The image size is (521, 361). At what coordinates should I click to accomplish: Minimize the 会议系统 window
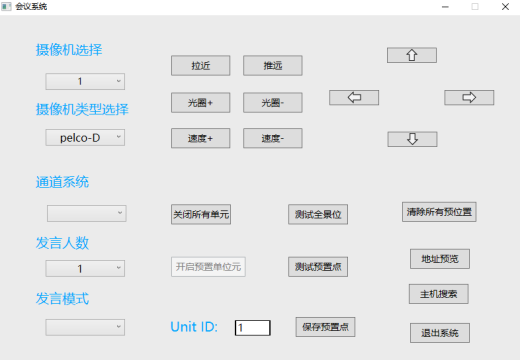point(445,7)
